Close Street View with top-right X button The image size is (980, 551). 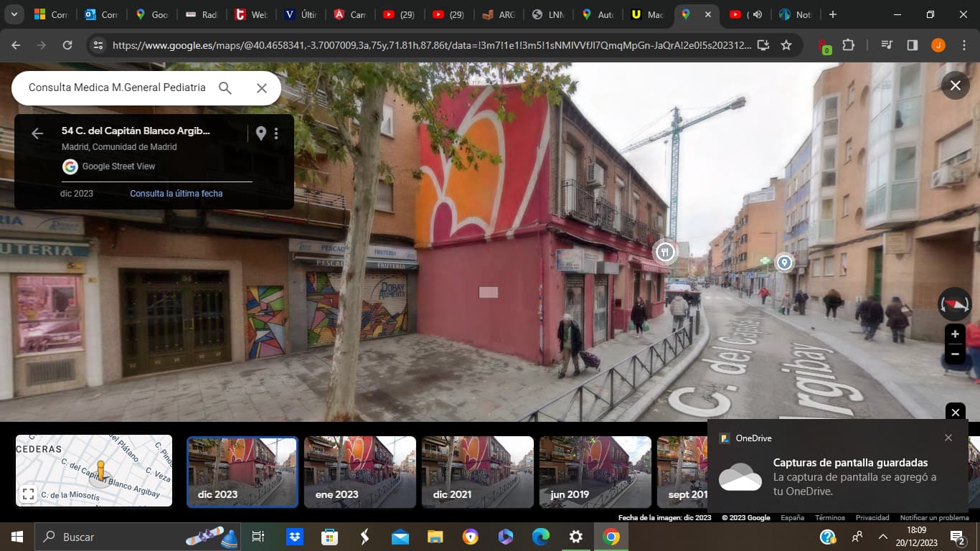coord(956,85)
